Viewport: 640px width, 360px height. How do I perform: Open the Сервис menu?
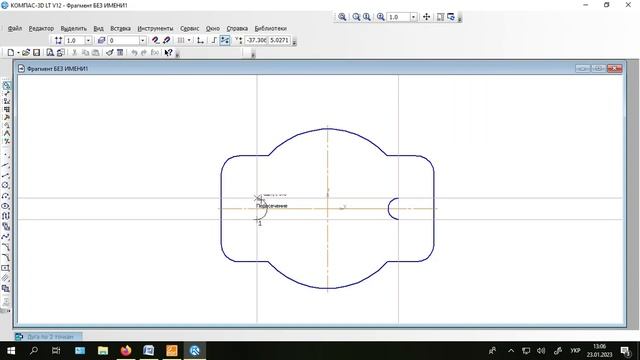click(190, 29)
